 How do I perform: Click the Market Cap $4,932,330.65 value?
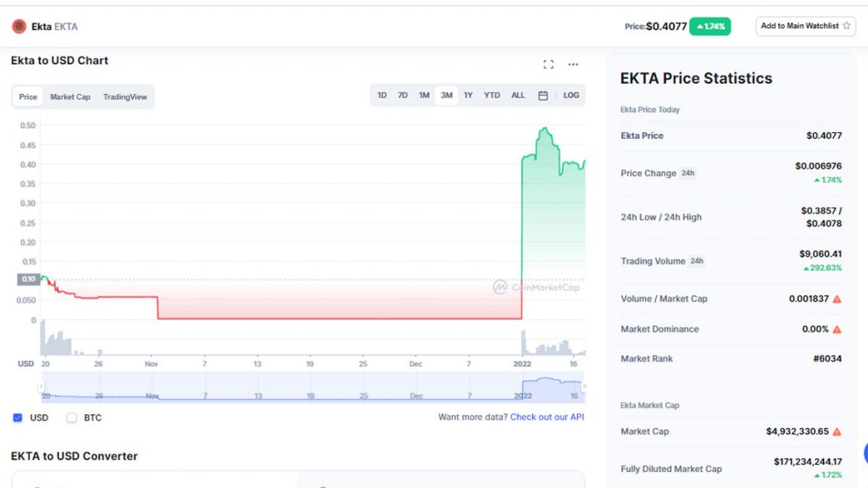click(x=797, y=431)
